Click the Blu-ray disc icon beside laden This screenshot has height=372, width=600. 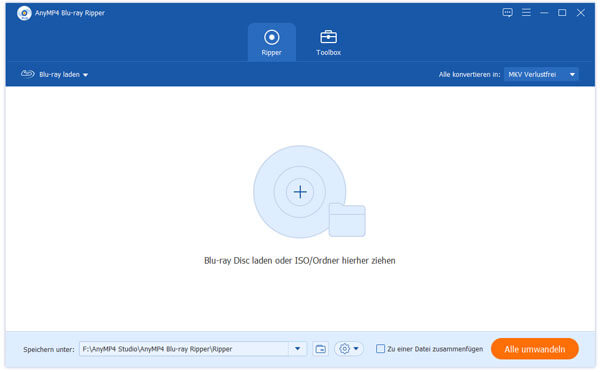tap(28, 74)
